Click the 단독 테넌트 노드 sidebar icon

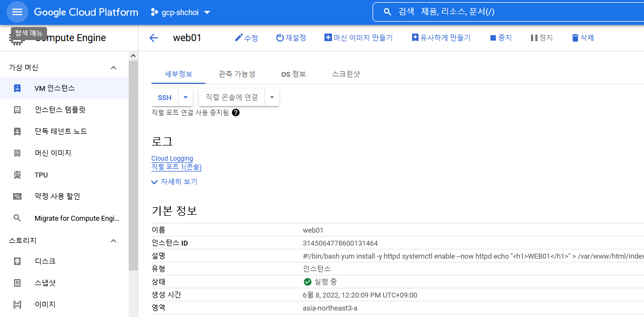coord(17,131)
